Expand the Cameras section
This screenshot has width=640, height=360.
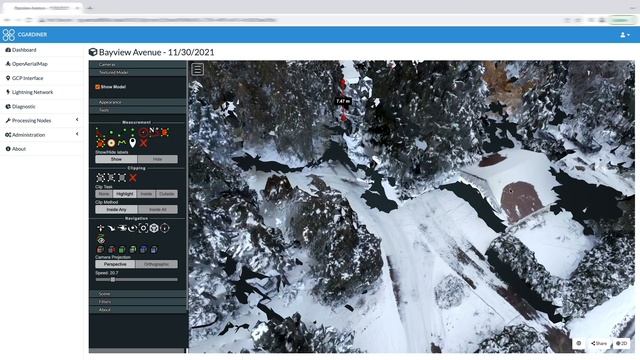[138, 64]
